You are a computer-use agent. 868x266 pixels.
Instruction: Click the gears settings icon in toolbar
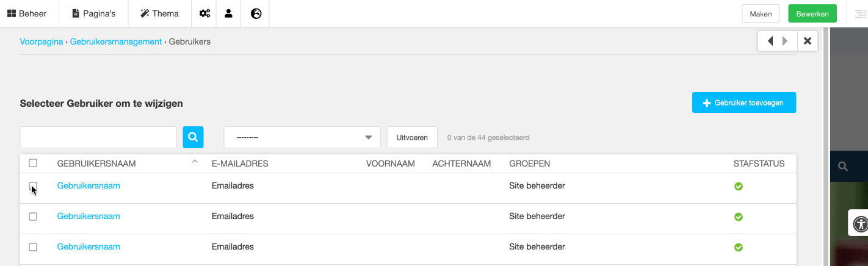click(x=204, y=13)
